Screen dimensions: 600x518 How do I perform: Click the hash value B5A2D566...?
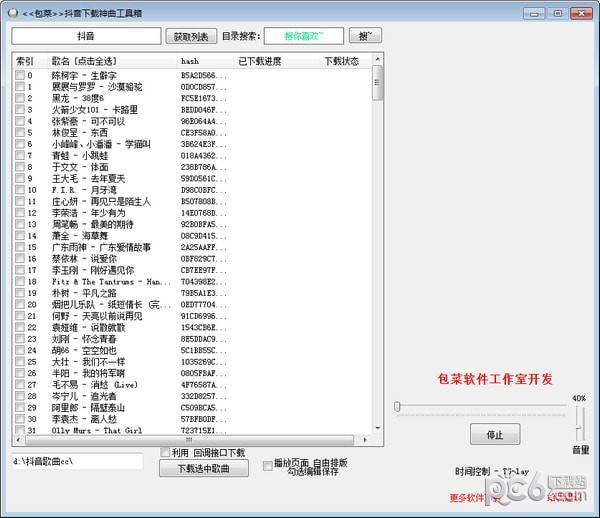point(204,75)
